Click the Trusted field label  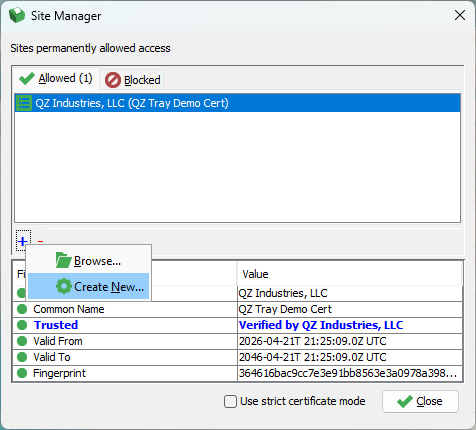pyautogui.click(x=56, y=325)
